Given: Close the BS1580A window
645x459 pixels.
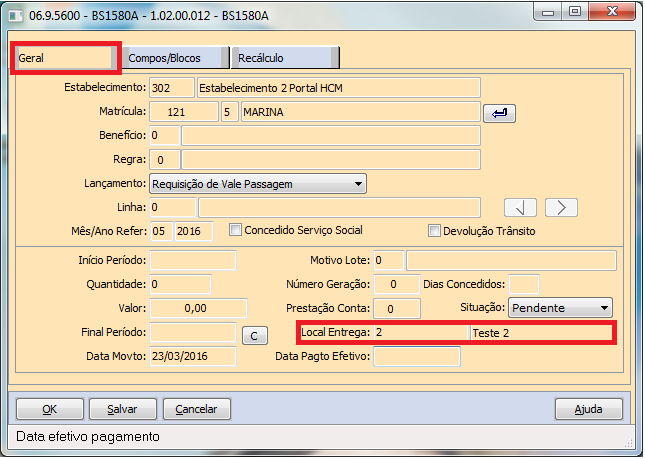Looking at the screenshot, I should (612, 12).
